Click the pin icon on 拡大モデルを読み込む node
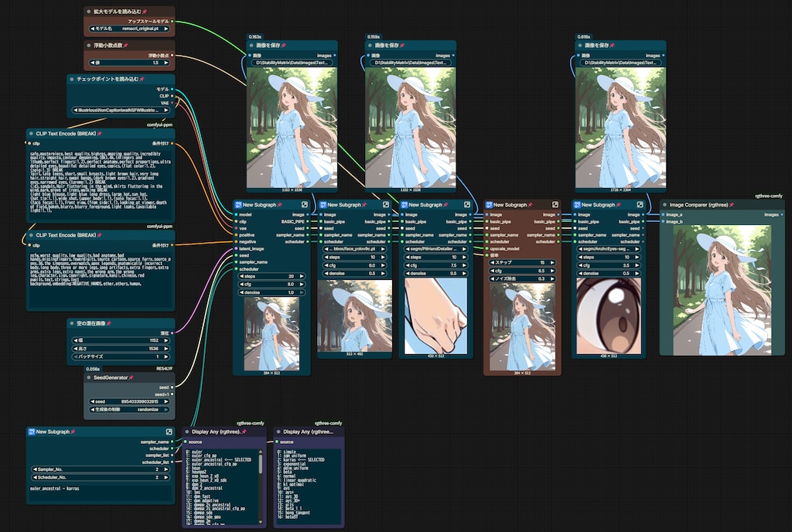 pos(145,11)
